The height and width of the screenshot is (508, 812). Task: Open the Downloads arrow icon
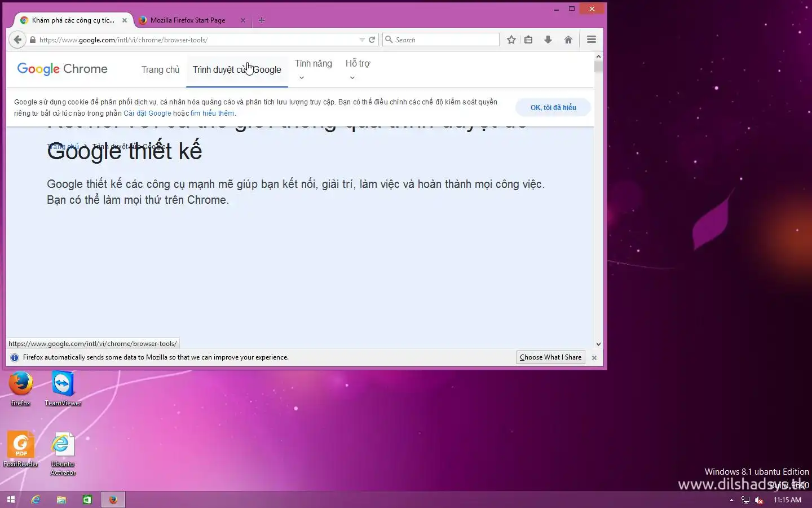click(548, 40)
